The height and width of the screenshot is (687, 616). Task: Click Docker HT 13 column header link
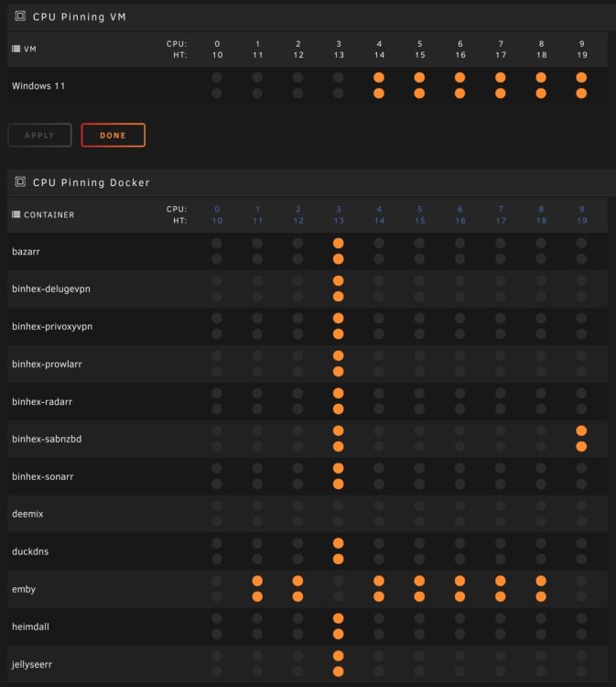(339, 221)
